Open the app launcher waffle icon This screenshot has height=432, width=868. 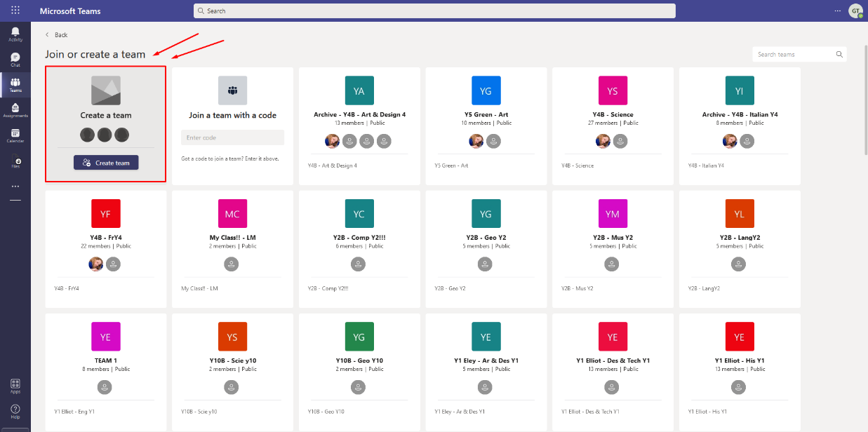[x=15, y=11]
